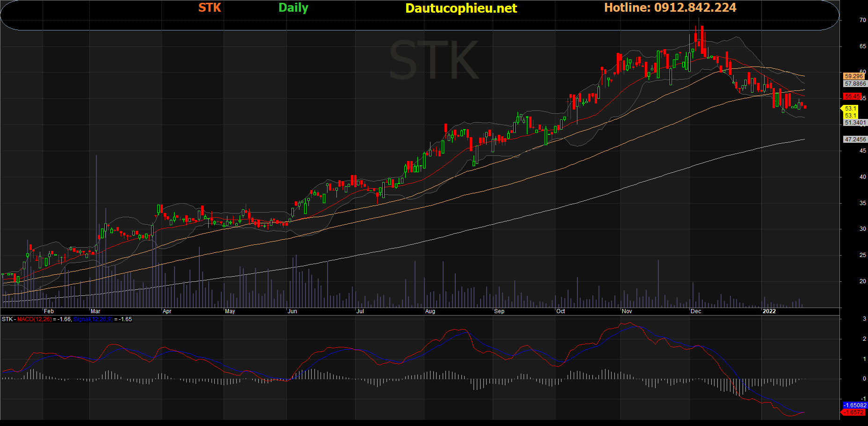The image size is (868, 426).
Task: Click the 2022 year marker on axis
Action: (x=769, y=311)
